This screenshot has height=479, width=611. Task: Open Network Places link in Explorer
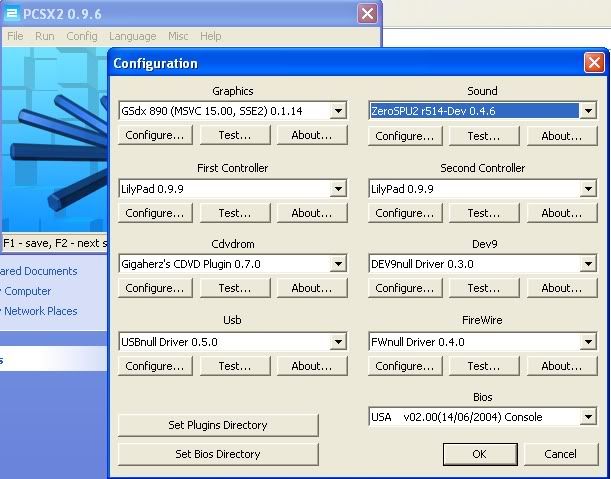pos(41,311)
